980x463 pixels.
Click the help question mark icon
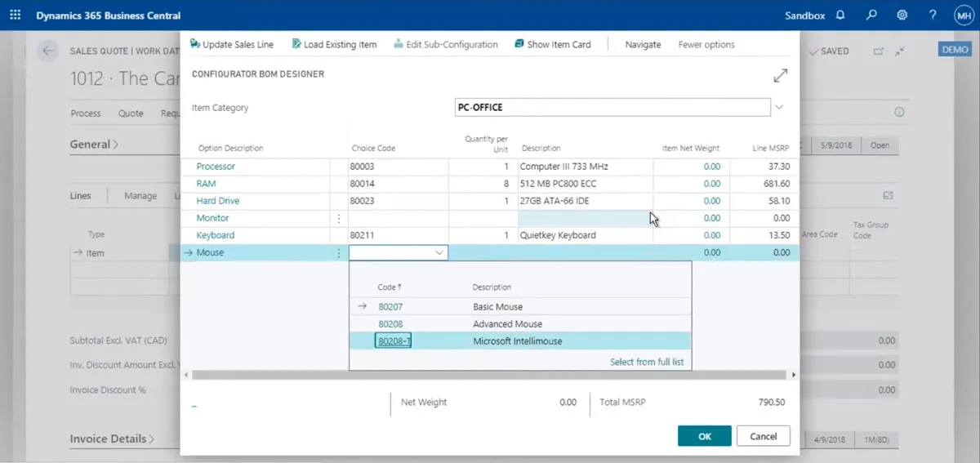(x=933, y=16)
